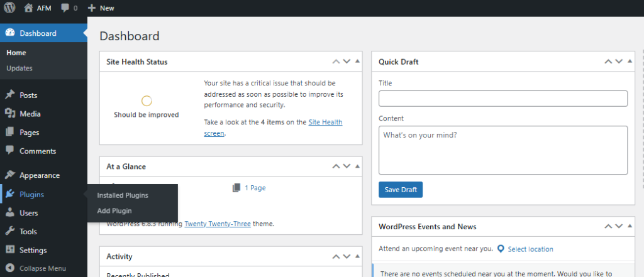Open the Settings menu item
This screenshot has width=644, height=277.
(33, 250)
